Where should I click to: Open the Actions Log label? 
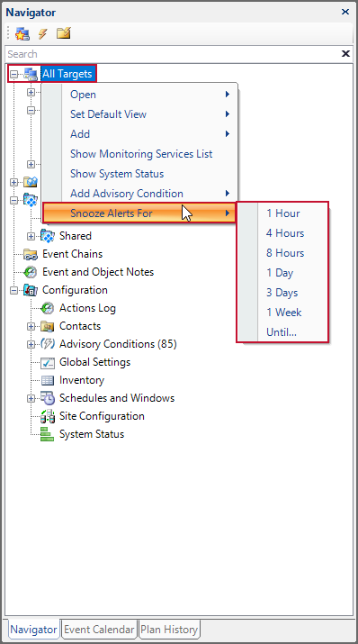(88, 308)
